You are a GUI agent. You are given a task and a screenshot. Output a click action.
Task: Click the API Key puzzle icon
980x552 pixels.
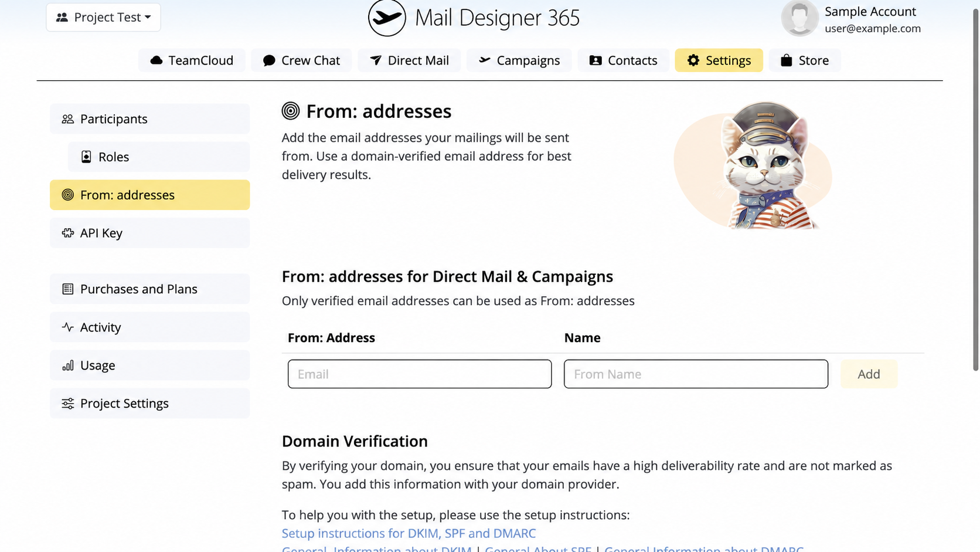point(68,233)
